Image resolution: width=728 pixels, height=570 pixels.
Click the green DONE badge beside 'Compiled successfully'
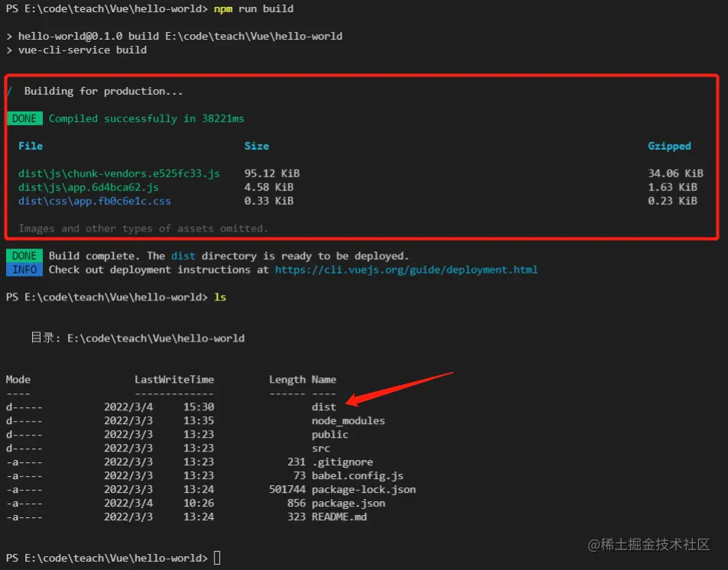24,118
